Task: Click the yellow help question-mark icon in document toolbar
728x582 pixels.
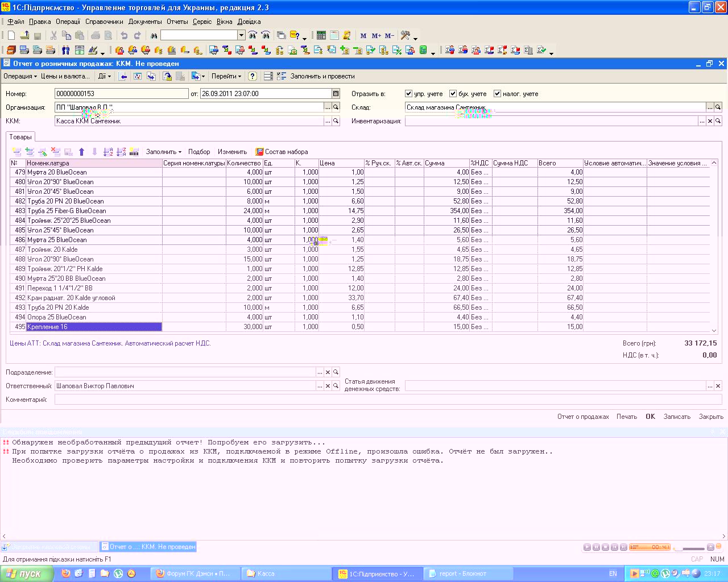Action: 253,76
